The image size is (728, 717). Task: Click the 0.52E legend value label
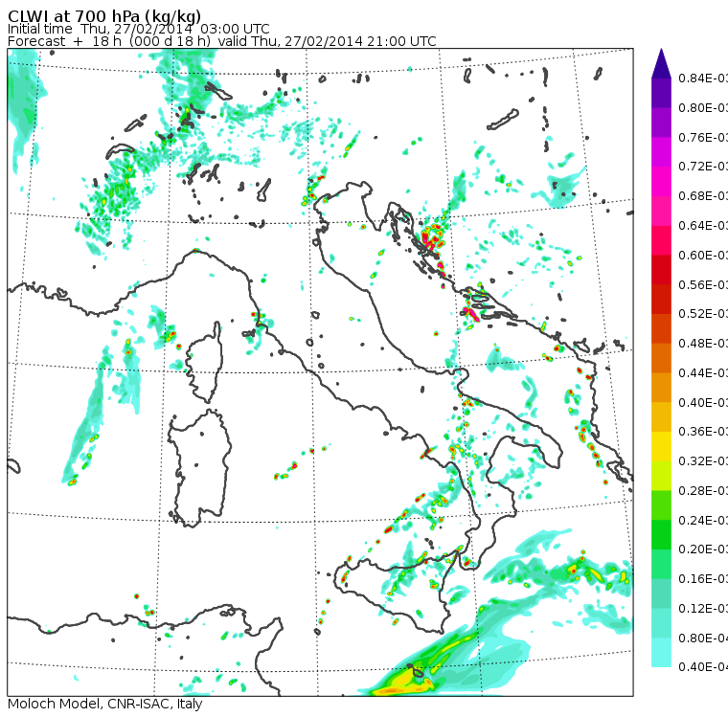point(703,314)
